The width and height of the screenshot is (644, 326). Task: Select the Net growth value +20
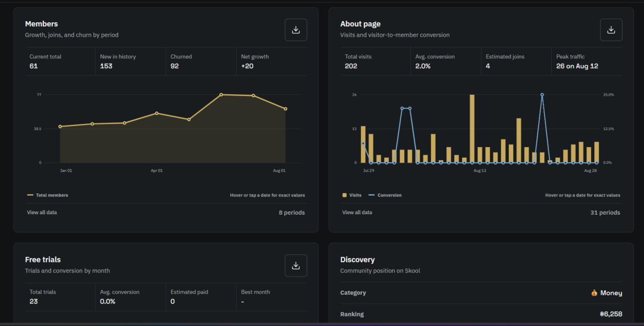247,66
